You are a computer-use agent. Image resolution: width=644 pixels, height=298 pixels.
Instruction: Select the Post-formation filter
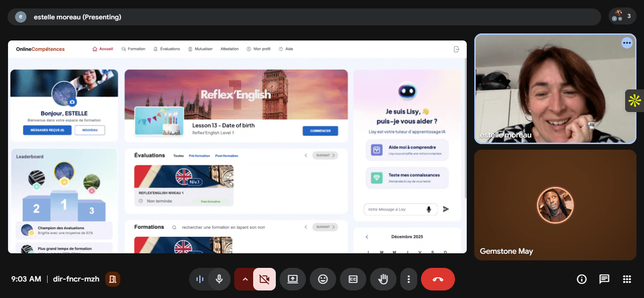(x=227, y=156)
